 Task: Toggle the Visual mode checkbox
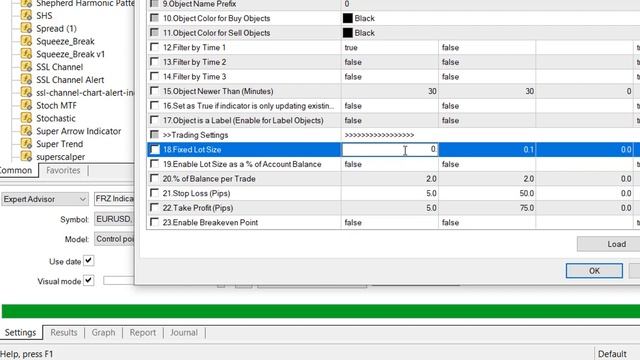89,280
